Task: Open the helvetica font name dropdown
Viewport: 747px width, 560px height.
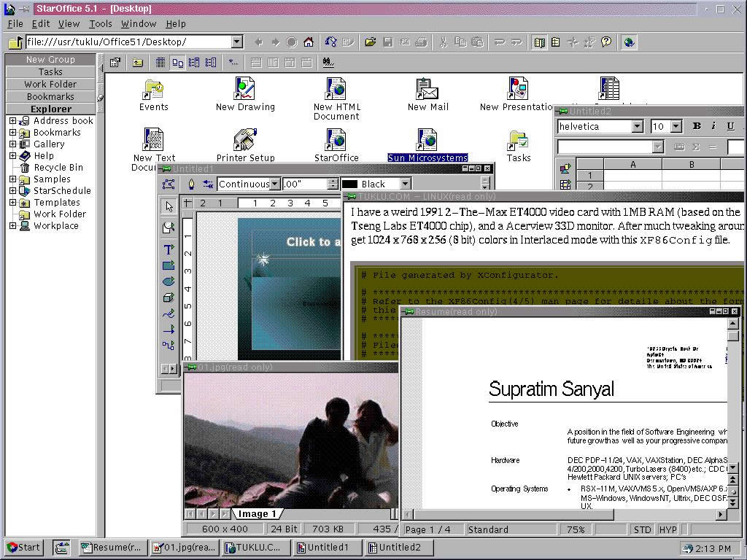Action: (638, 126)
